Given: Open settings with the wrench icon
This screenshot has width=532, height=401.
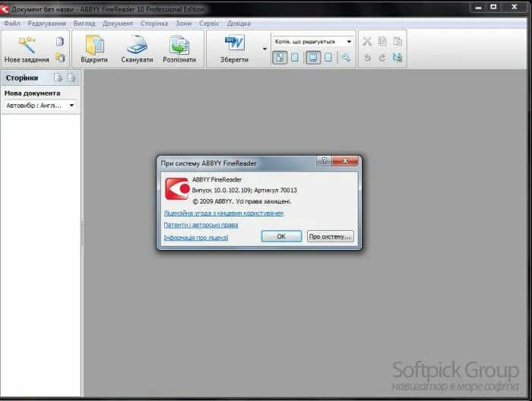Looking at the screenshot, I should click(346, 57).
